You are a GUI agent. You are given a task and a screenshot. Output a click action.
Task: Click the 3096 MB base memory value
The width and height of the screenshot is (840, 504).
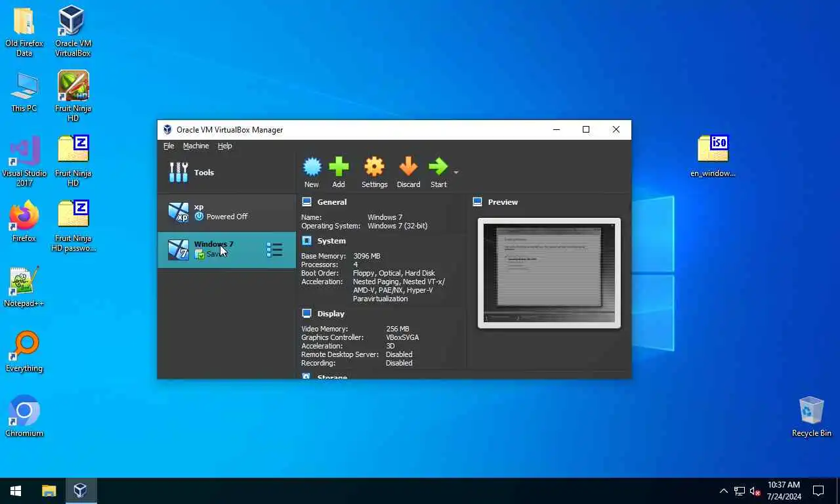pyautogui.click(x=366, y=256)
